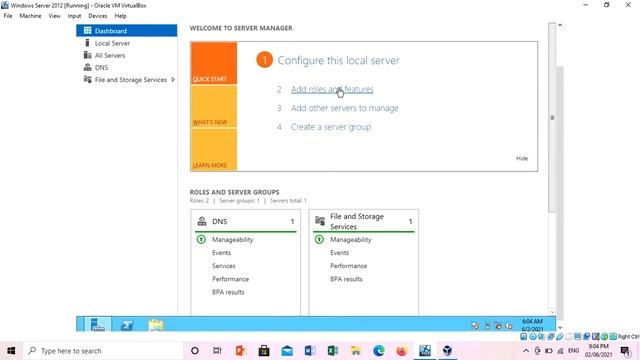Open the VirtualBox Help menu

point(120,16)
